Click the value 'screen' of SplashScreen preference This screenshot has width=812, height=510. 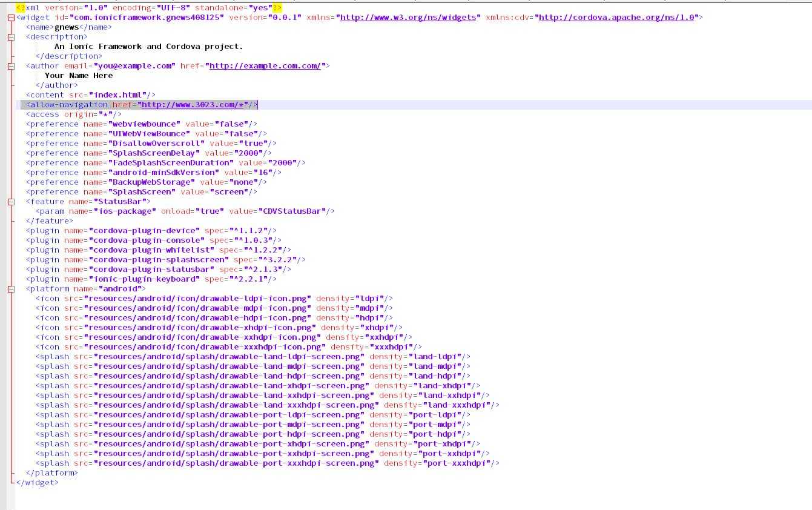click(x=229, y=192)
